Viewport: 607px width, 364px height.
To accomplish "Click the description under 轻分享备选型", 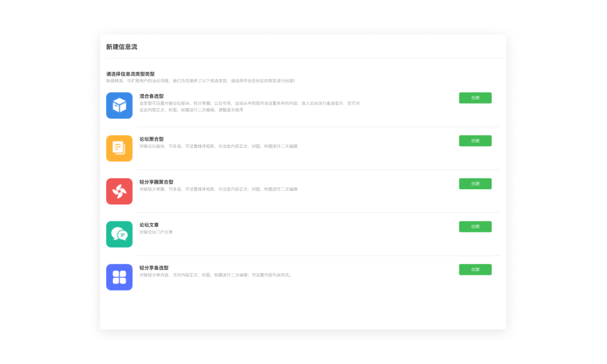I will [x=216, y=275].
